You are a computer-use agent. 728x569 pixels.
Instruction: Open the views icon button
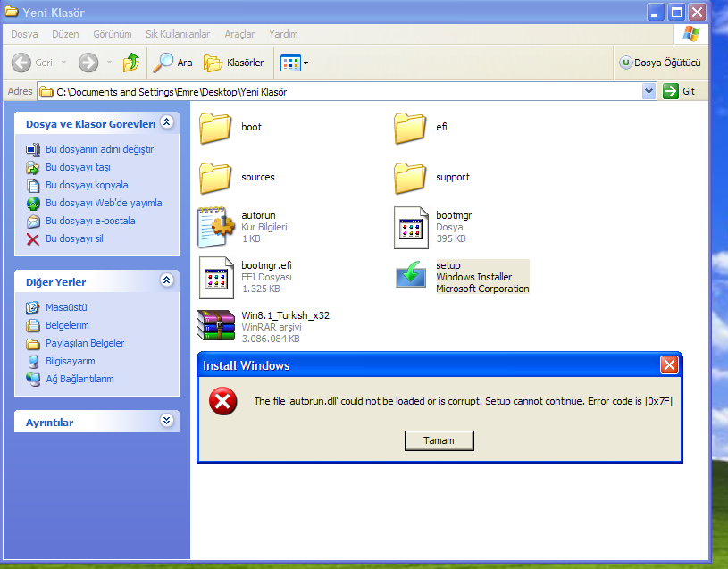(290, 63)
